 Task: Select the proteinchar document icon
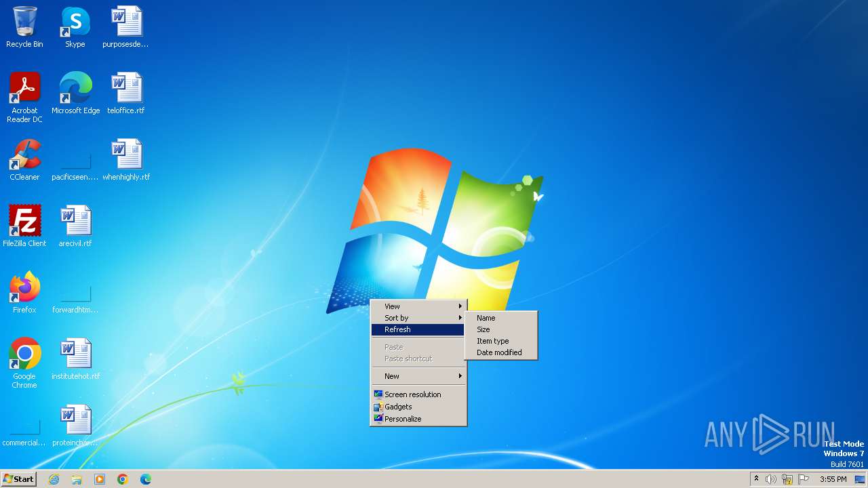pos(75,426)
